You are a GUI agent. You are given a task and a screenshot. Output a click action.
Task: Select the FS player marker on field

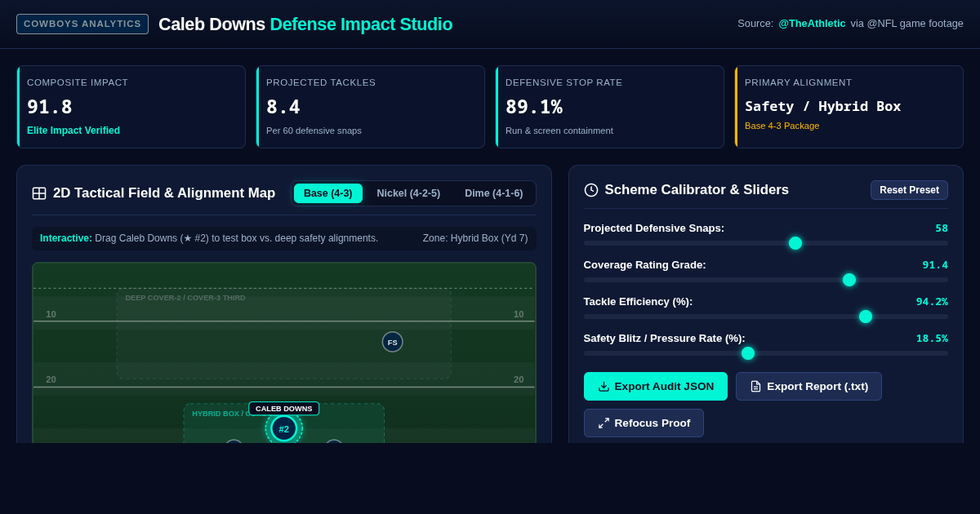point(393,342)
